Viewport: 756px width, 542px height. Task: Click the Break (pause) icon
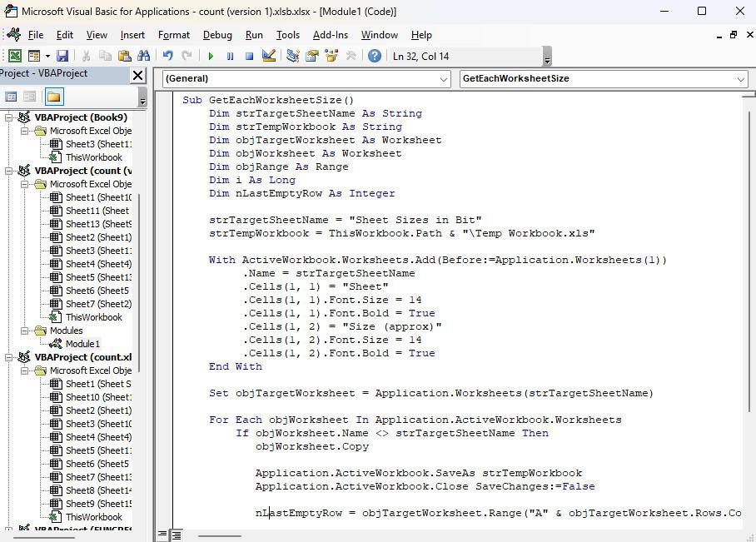[x=231, y=55]
